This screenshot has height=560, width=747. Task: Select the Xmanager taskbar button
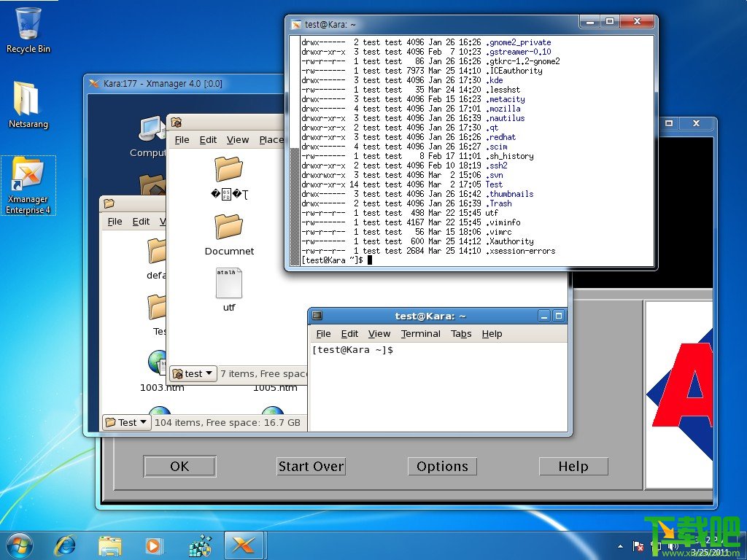(x=244, y=545)
